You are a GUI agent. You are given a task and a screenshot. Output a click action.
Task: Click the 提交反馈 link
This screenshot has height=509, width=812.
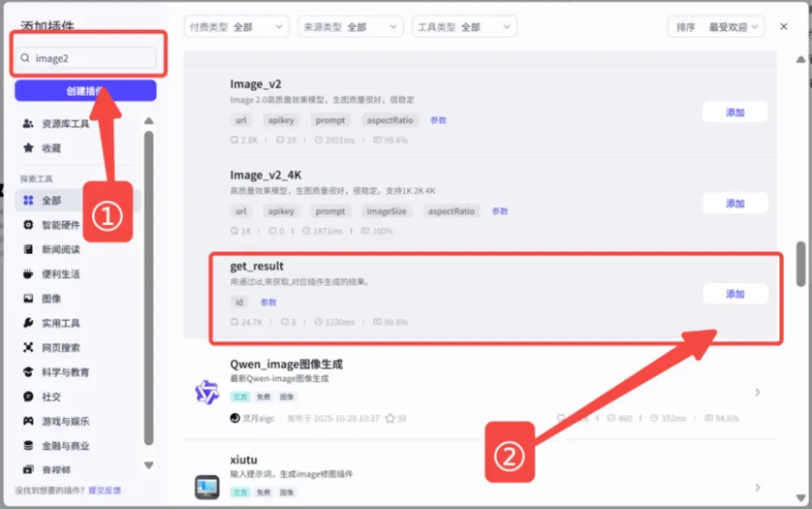point(105,490)
